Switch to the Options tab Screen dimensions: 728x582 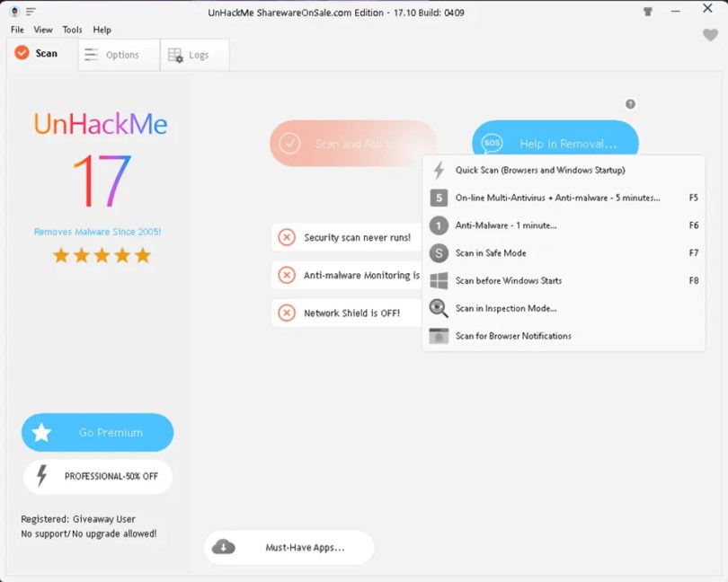[x=119, y=55]
